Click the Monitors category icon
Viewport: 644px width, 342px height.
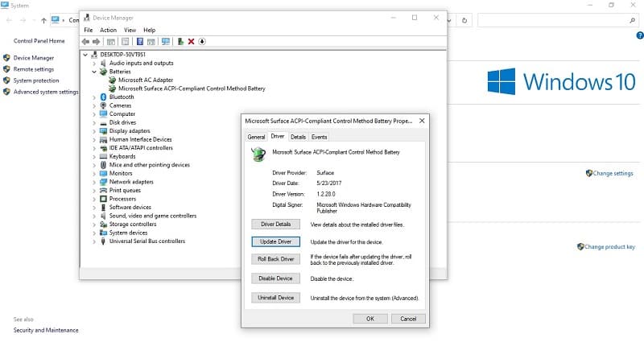[x=104, y=173]
